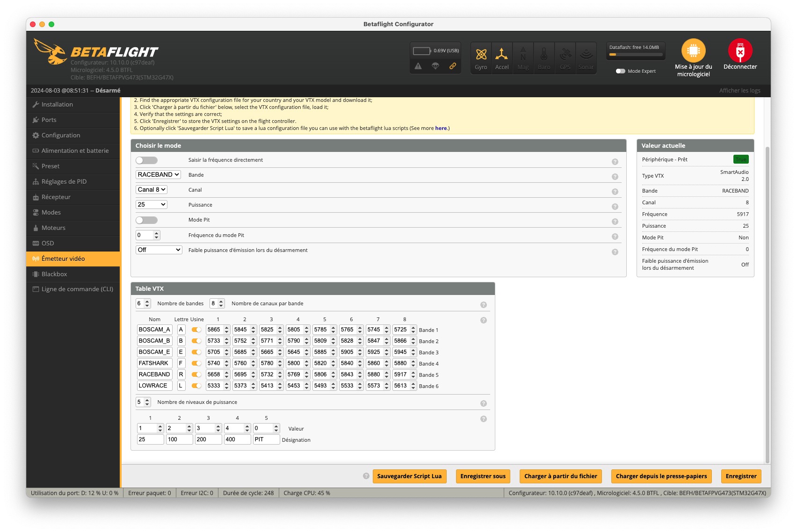Toggle Usine switch for LOWRACE band
The image size is (797, 532).
point(196,386)
